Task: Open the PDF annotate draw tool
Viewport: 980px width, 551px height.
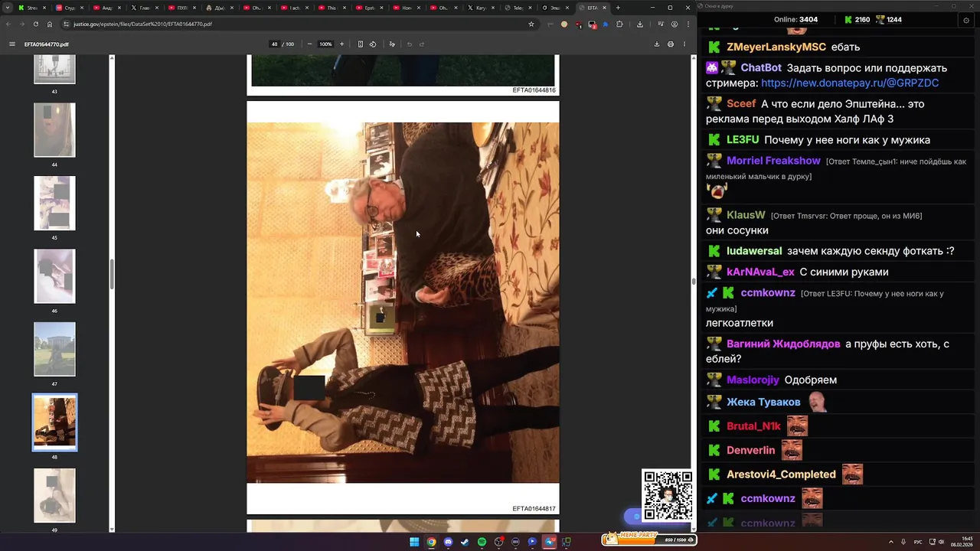Action: click(x=392, y=44)
